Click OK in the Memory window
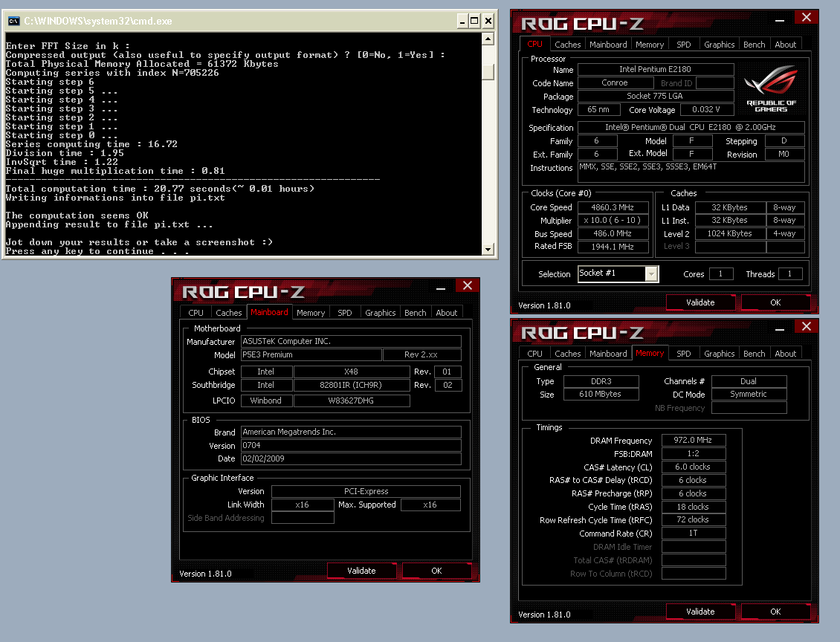840x642 pixels. [x=775, y=612]
